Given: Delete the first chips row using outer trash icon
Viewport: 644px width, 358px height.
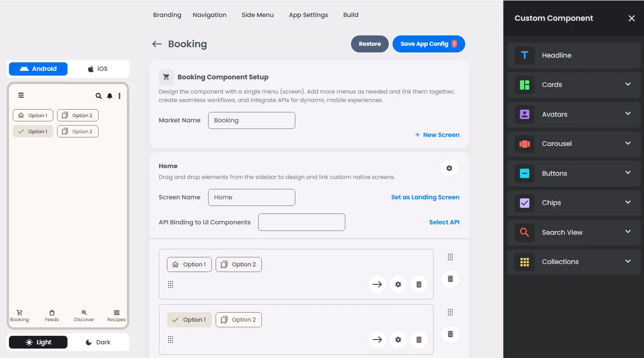Looking at the screenshot, I should coord(450,279).
